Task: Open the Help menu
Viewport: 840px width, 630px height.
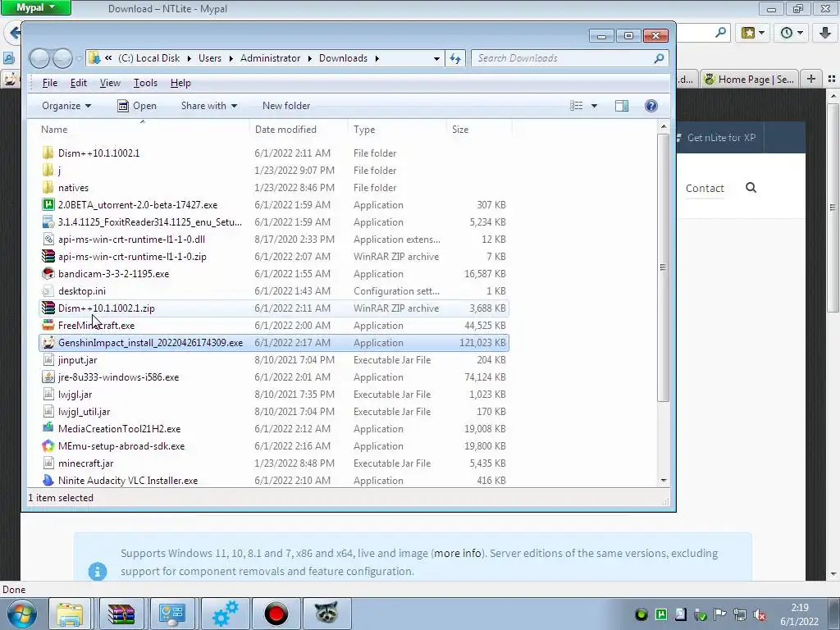Action: coord(180,83)
